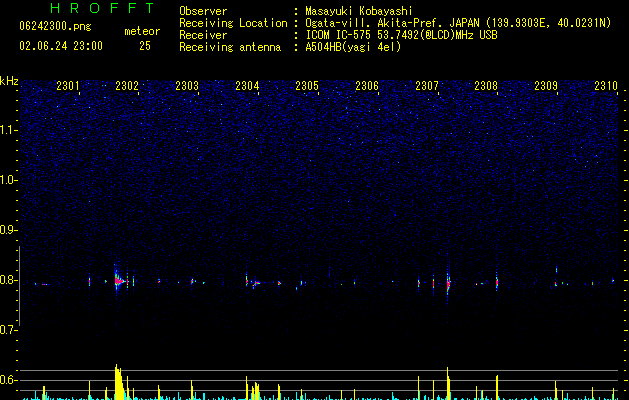Click the Receiving antenna label

point(230,47)
